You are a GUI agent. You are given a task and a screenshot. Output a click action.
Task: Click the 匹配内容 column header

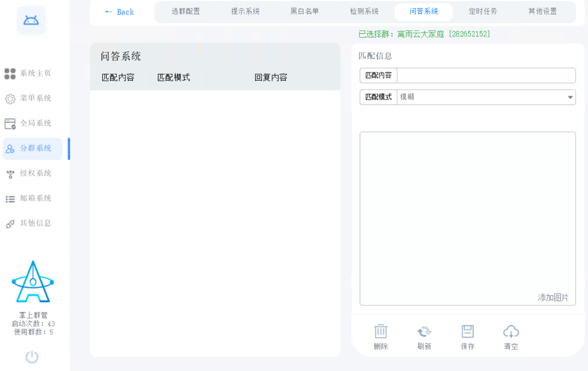coord(118,77)
